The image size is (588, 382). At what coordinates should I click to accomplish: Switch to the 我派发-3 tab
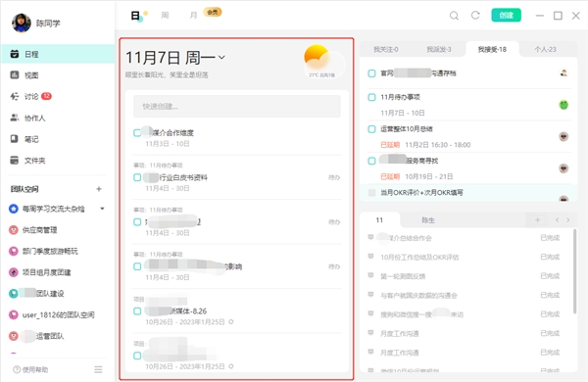(439, 50)
